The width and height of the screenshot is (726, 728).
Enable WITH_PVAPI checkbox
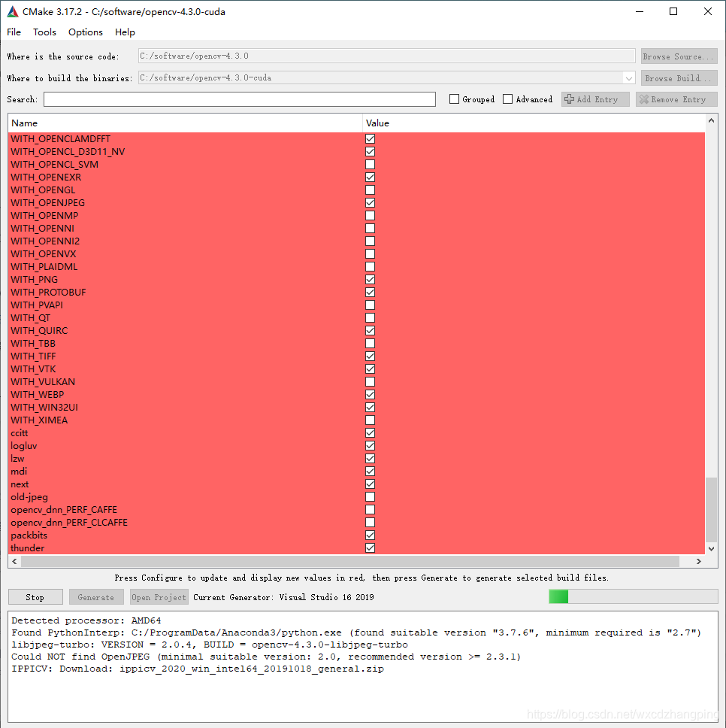pyautogui.click(x=371, y=305)
